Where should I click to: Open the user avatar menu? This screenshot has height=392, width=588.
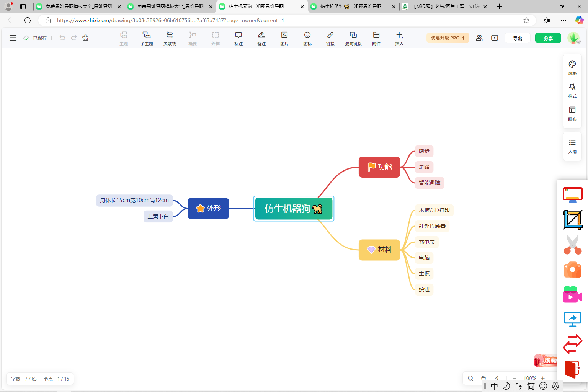573,38
